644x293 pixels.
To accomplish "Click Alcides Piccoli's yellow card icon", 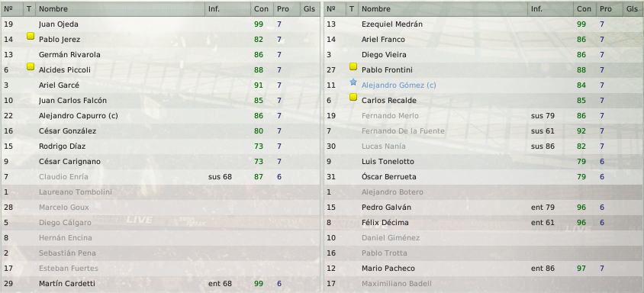I will 31,66.
